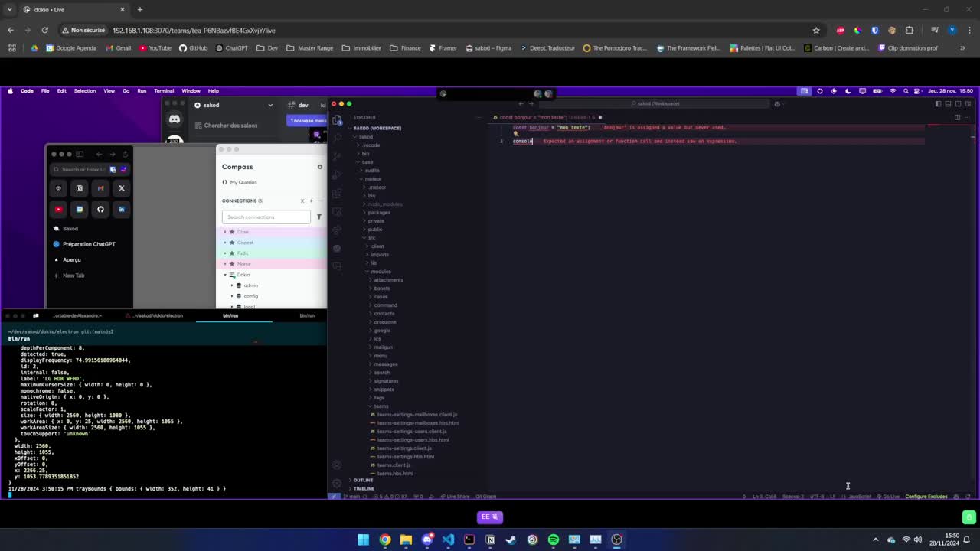The width and height of the screenshot is (980, 551).
Task: Open the sakod server dropdown in Discord
Action: [x=269, y=105]
